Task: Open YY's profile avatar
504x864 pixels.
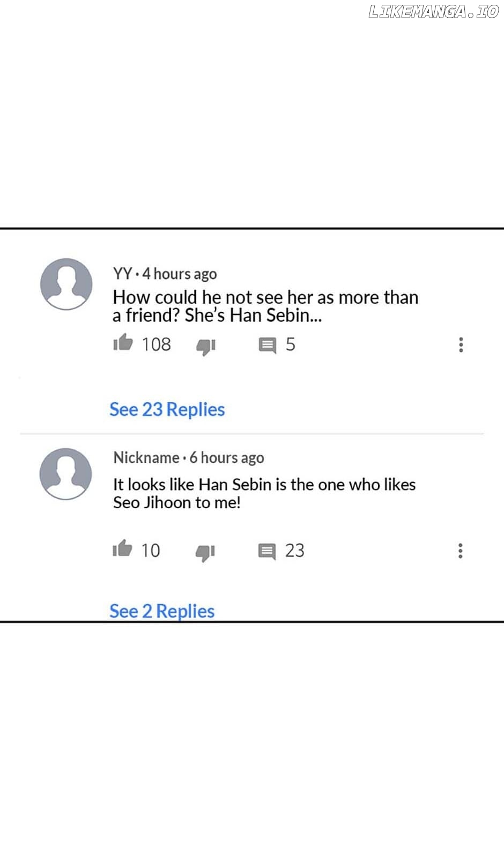Action: (x=66, y=284)
